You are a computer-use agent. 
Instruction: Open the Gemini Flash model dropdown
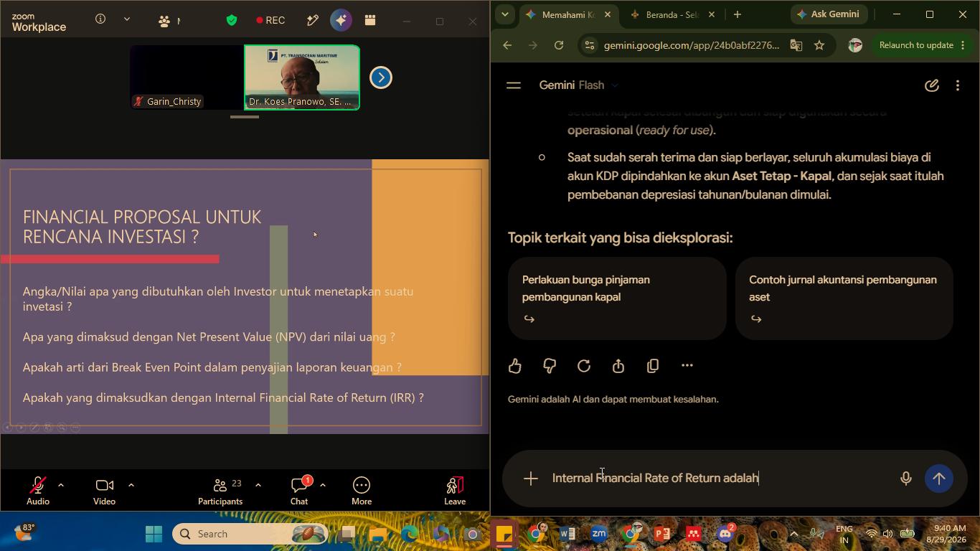579,85
